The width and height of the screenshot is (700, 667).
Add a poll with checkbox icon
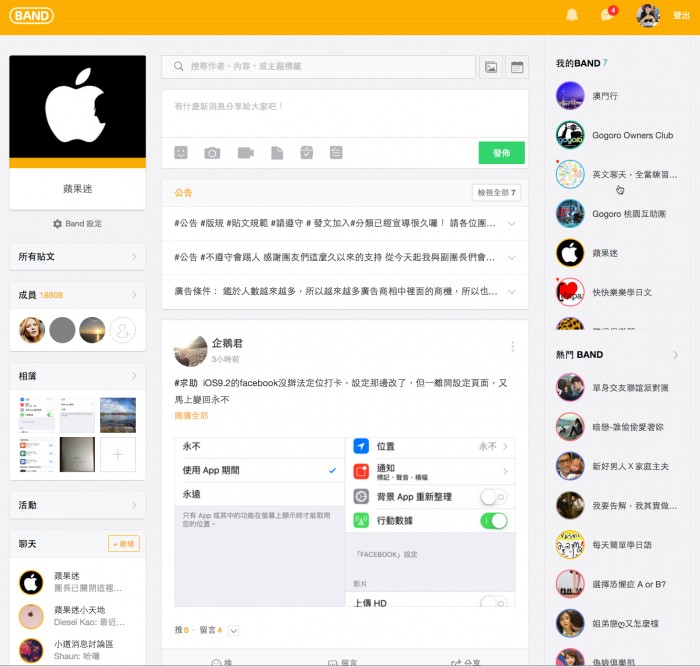[307, 153]
